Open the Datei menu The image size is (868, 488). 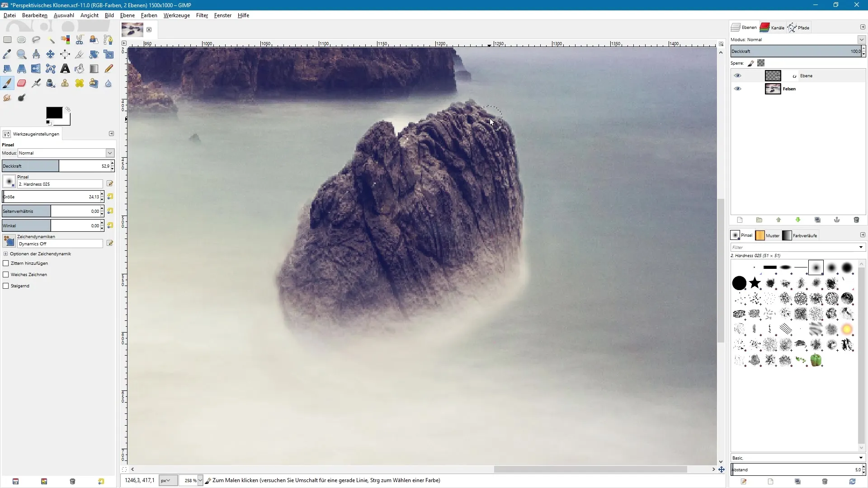(9, 15)
